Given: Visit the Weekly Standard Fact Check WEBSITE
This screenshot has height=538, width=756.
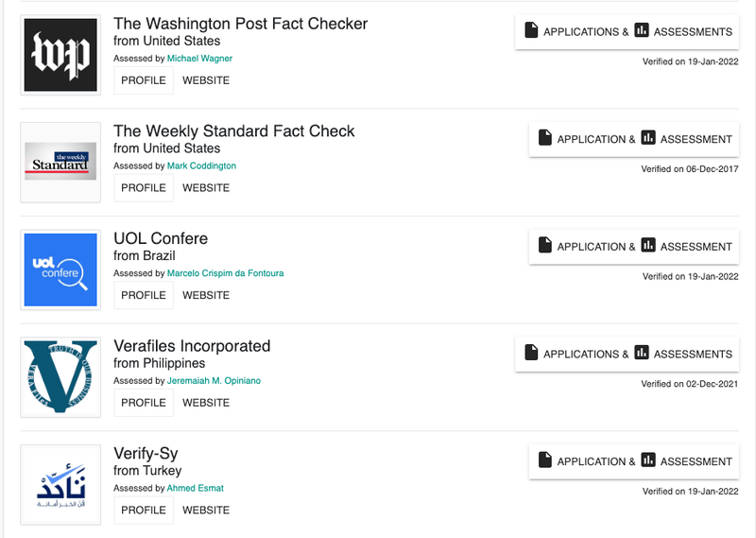Looking at the screenshot, I should (x=206, y=188).
